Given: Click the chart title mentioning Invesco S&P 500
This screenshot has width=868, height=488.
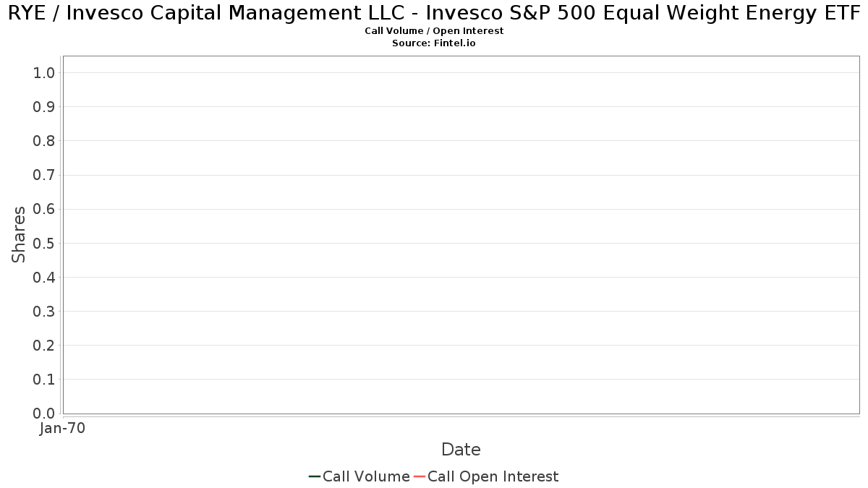Looking at the screenshot, I should [434, 12].
